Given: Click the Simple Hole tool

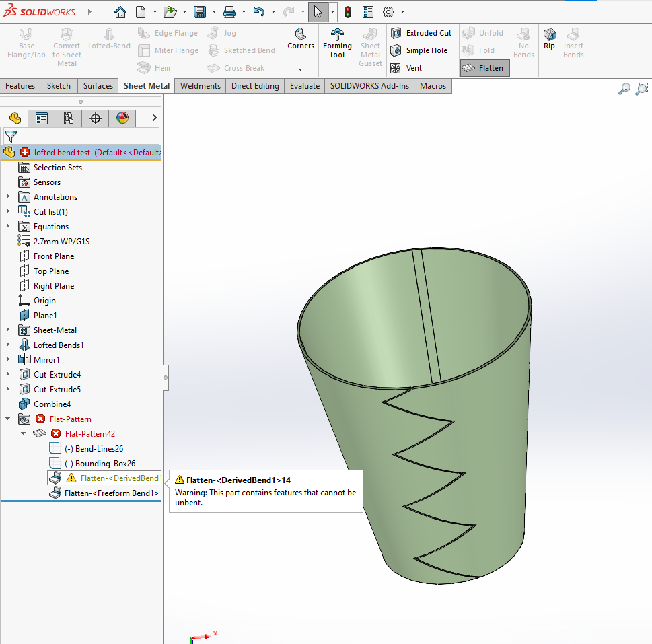Looking at the screenshot, I should pos(419,50).
